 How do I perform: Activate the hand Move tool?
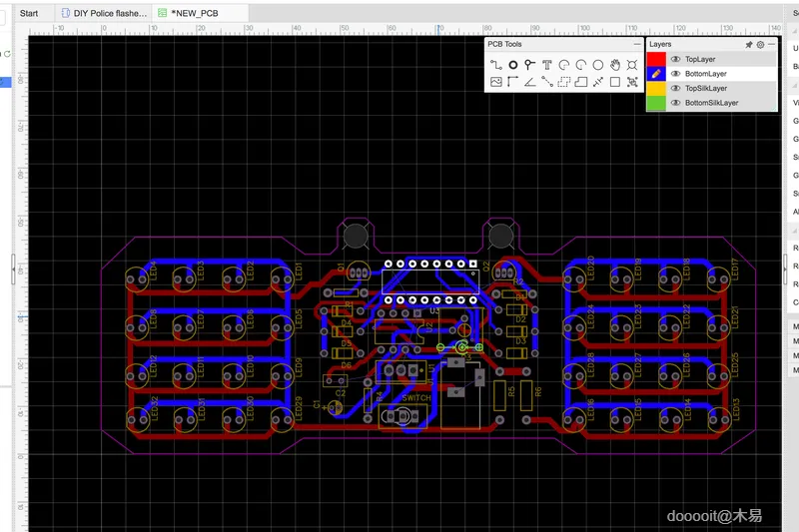click(615, 65)
